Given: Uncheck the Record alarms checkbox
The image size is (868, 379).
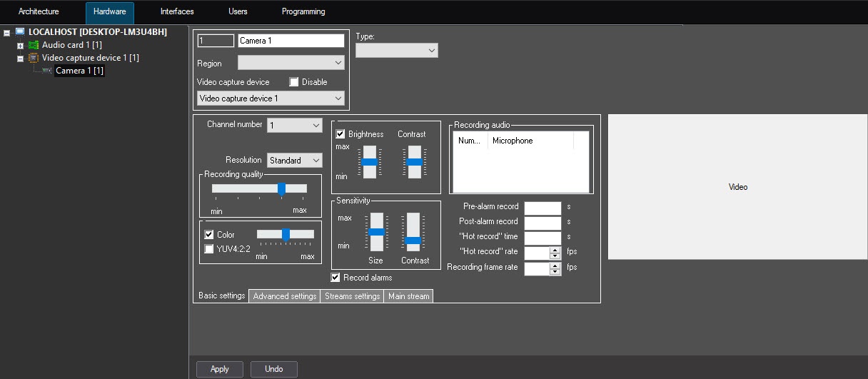Looking at the screenshot, I should click(335, 278).
